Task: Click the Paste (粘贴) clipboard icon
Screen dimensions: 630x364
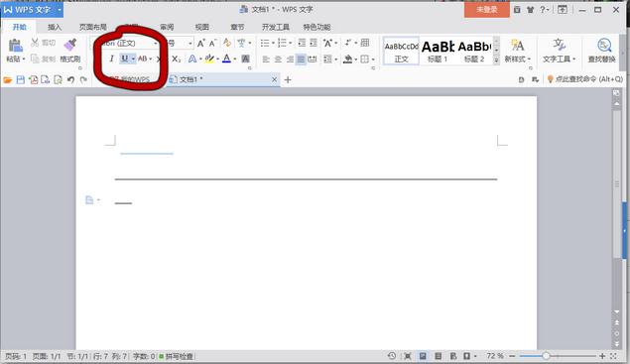Action: [15, 45]
